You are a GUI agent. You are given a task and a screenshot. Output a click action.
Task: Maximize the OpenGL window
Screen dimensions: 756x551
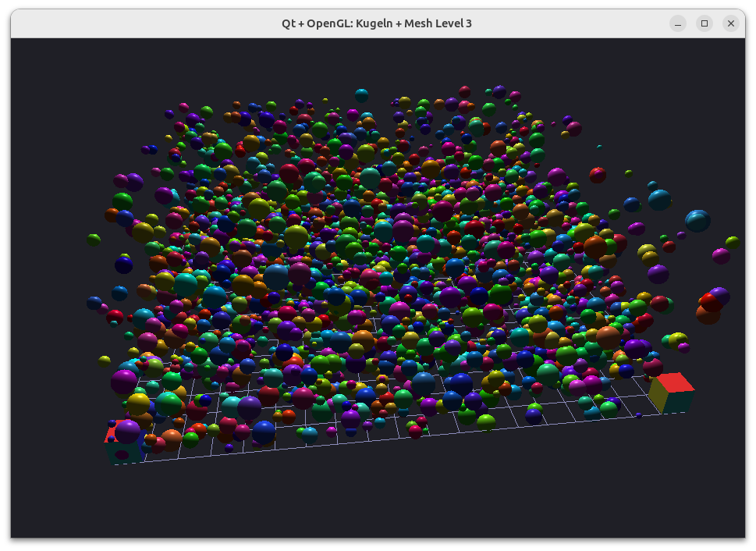tap(705, 23)
